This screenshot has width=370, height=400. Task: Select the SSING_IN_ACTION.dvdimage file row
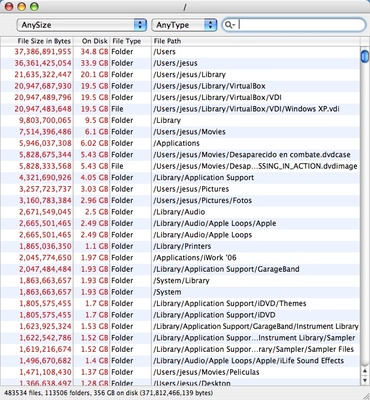tap(180, 166)
